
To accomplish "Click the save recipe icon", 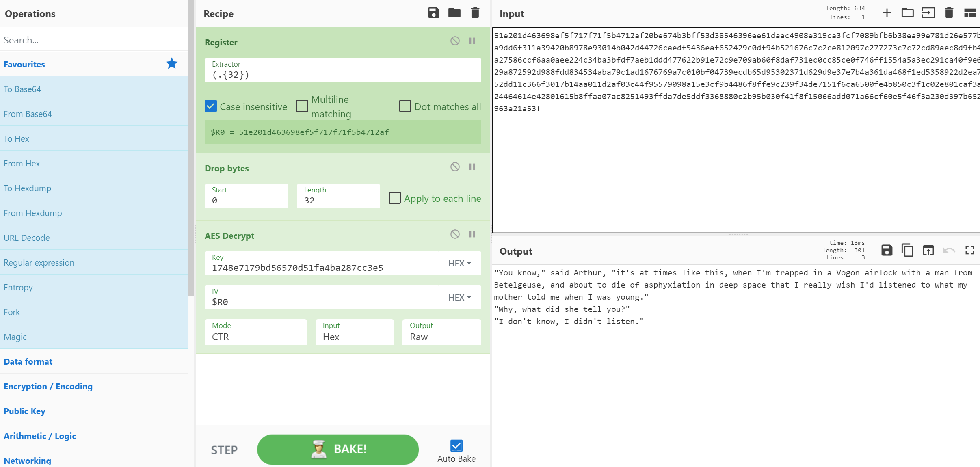I will coord(434,12).
